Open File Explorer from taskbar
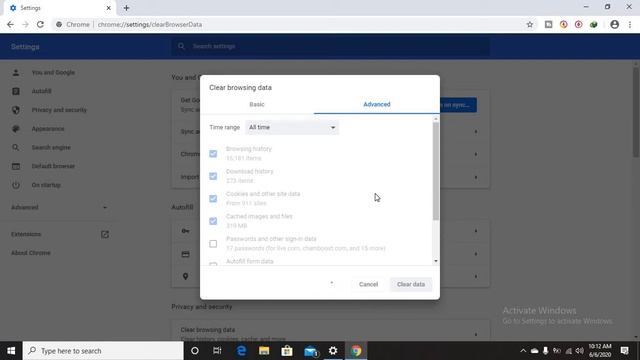 (264, 351)
